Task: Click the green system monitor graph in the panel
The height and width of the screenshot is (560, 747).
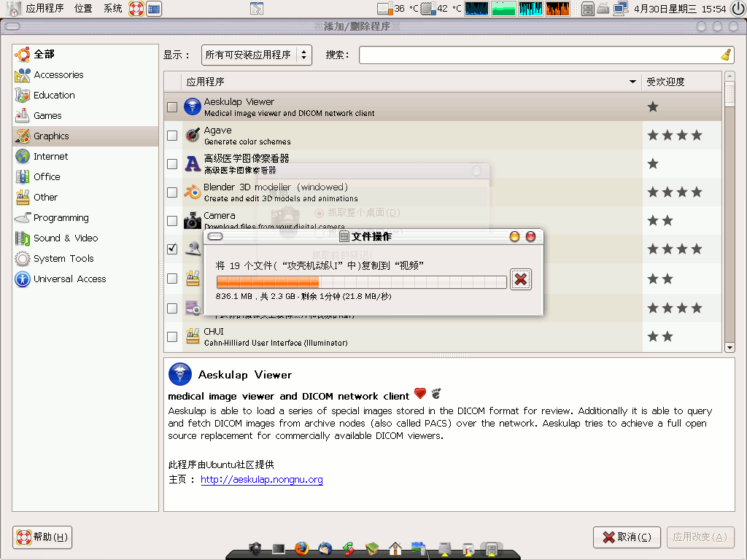Action: (503, 9)
